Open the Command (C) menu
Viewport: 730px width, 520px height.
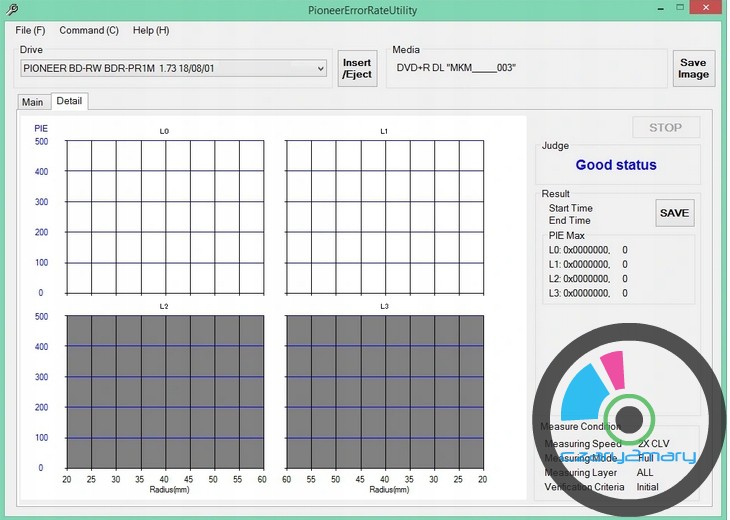click(x=89, y=30)
